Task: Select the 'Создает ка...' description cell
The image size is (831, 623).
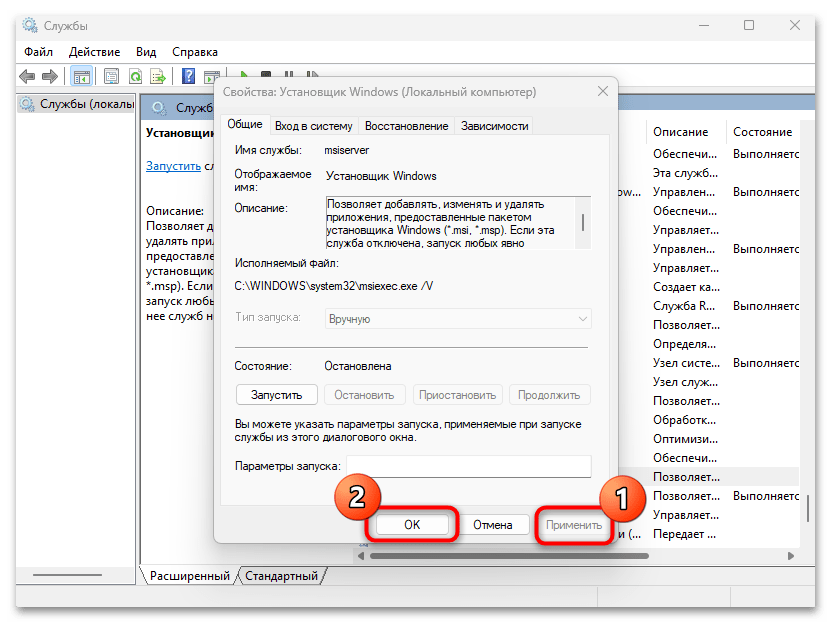Action: [x=686, y=287]
